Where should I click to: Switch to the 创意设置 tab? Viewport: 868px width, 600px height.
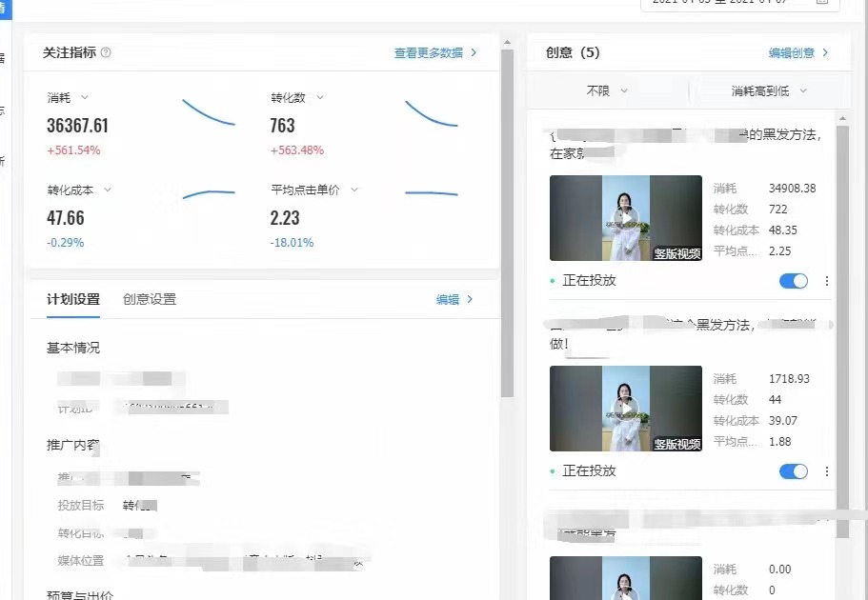pyautogui.click(x=150, y=299)
